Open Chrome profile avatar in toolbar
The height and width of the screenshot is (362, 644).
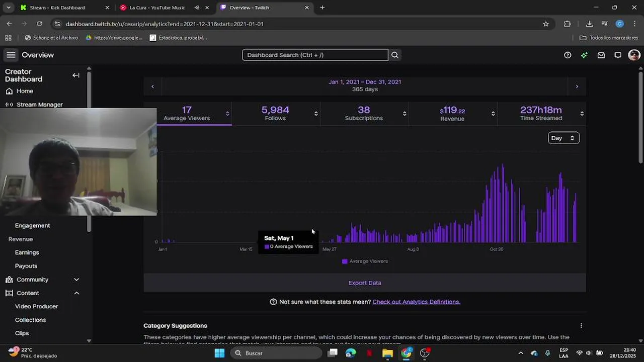(x=619, y=24)
